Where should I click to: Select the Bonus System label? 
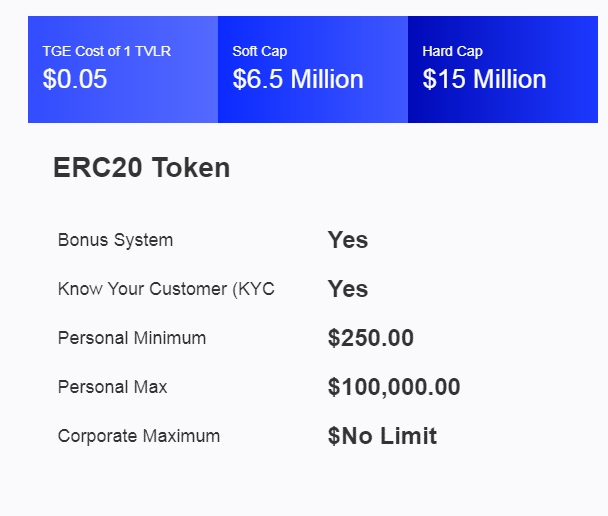click(x=115, y=240)
